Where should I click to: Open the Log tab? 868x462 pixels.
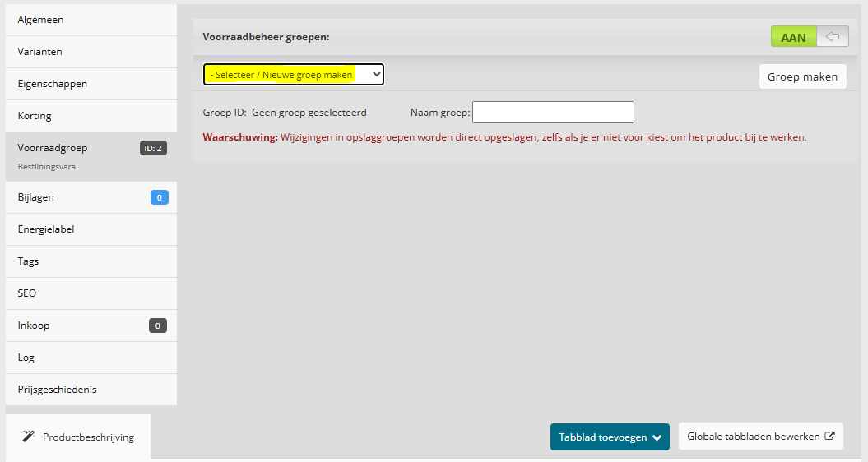[x=91, y=358]
